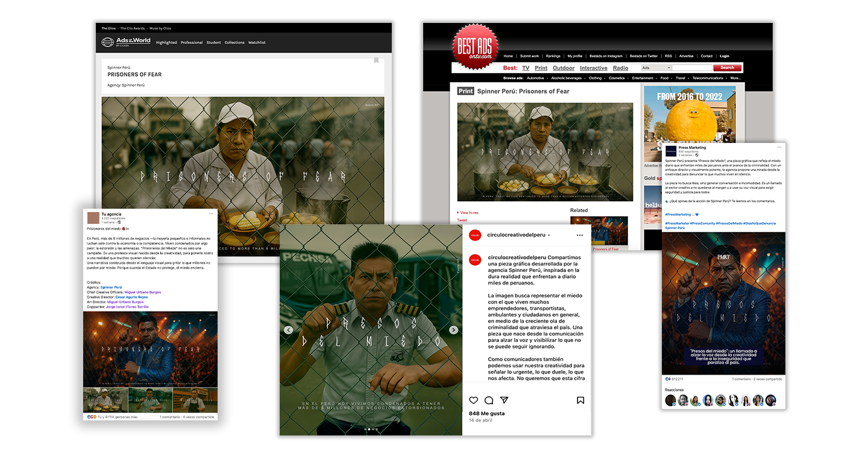
Task: Click Tu agencia profile picture
Action: coord(93,218)
